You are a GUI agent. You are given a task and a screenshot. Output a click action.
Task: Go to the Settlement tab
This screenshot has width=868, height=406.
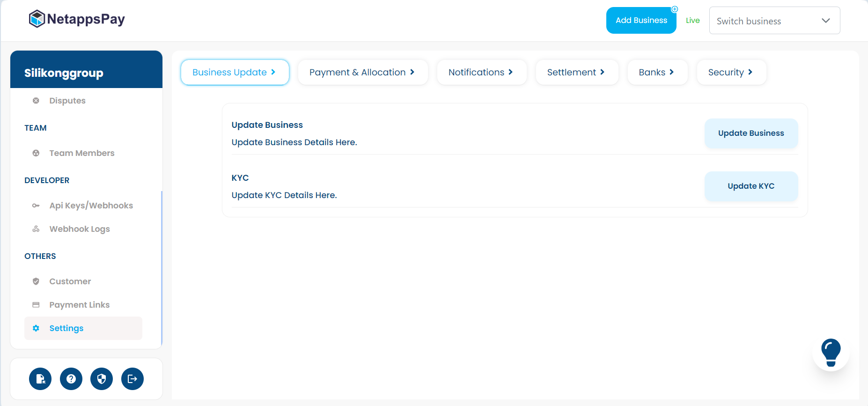click(x=577, y=72)
